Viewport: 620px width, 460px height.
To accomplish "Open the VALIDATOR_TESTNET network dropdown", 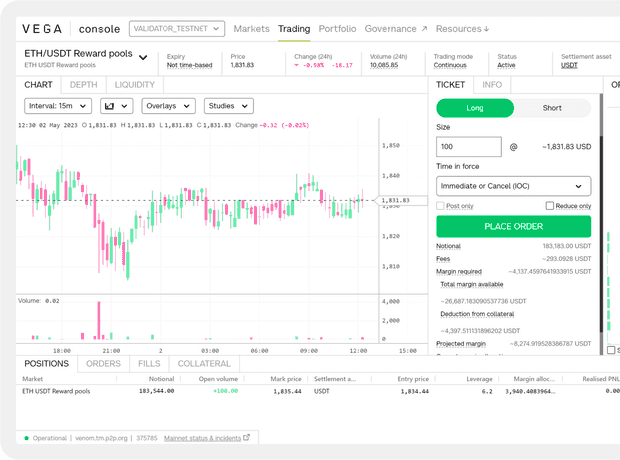I will pos(177,29).
